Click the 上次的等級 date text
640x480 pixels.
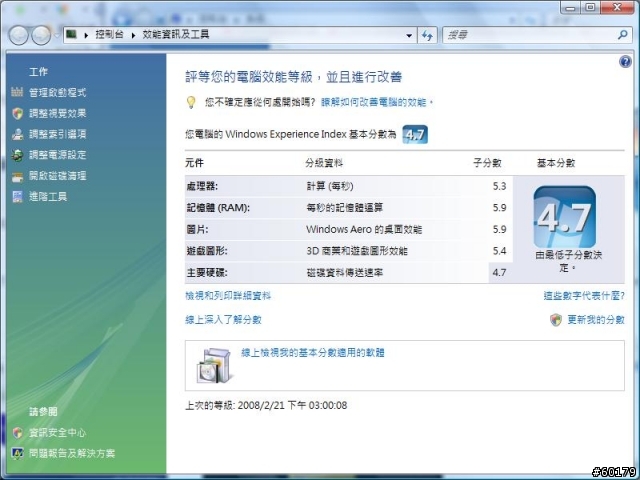[x=266, y=405]
